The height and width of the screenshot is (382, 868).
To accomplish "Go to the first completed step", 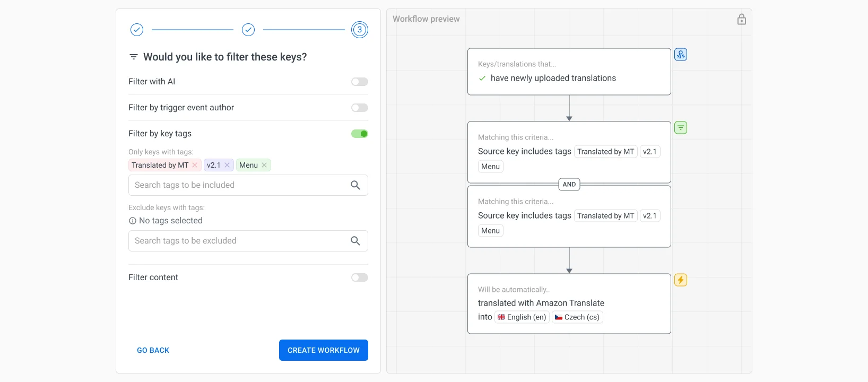I will click(x=137, y=30).
